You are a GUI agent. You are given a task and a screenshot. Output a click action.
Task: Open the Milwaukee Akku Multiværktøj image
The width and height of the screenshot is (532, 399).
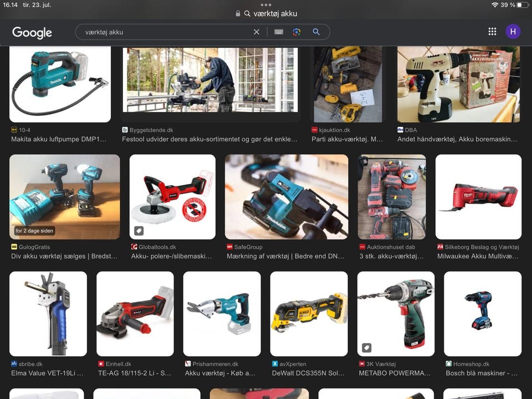pos(478,197)
